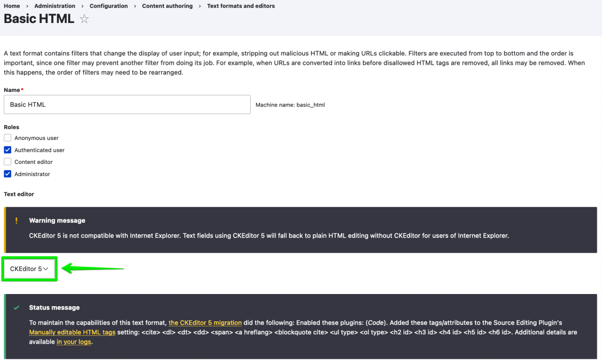Tick the Content editor checkbox
Image resolution: width=602 pixels, height=364 pixels.
(8, 162)
